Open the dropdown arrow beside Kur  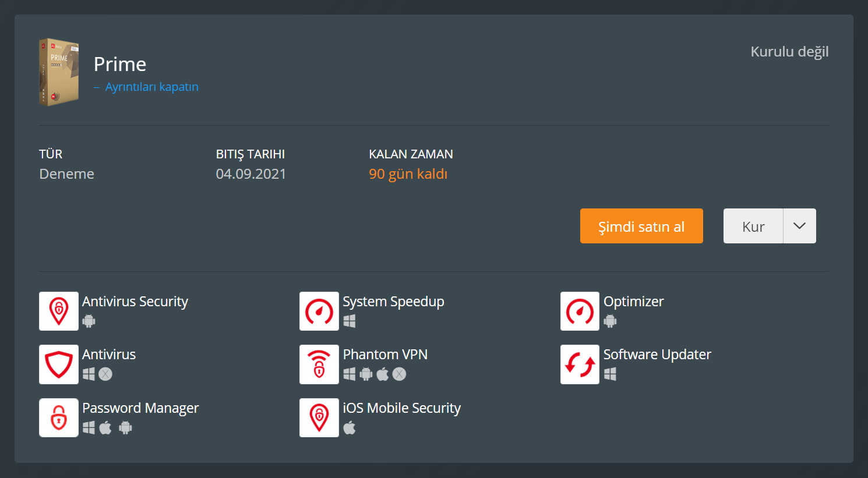800,226
